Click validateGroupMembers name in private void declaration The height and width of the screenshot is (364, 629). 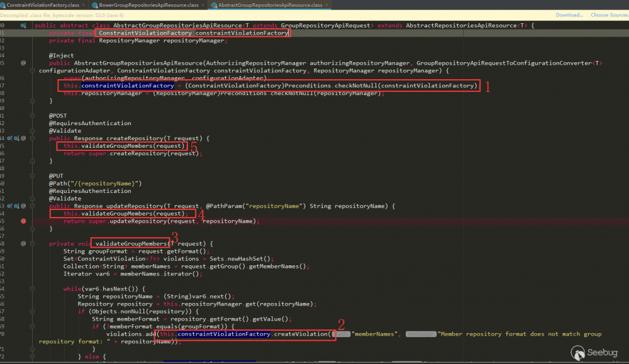pos(131,244)
